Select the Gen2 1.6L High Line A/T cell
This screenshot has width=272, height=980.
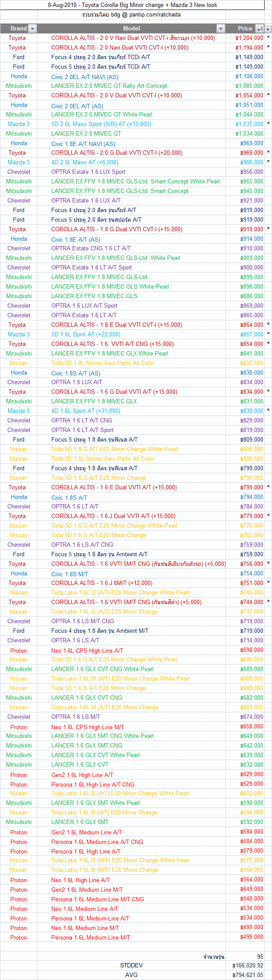82,775
